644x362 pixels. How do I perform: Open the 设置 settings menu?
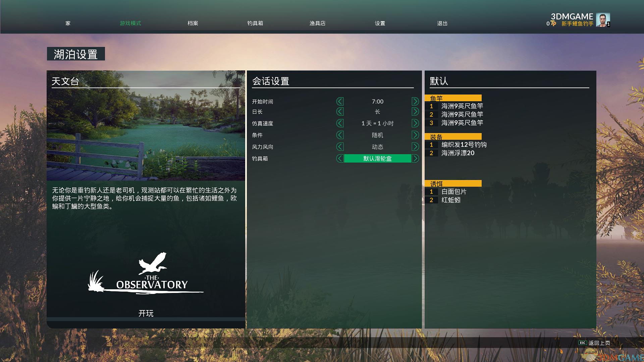[x=380, y=23]
